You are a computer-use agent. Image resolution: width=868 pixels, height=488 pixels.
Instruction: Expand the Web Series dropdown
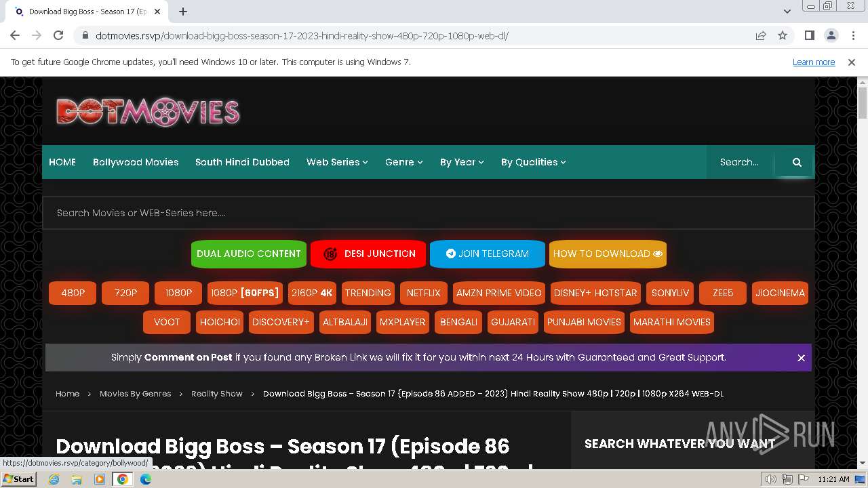(x=337, y=162)
